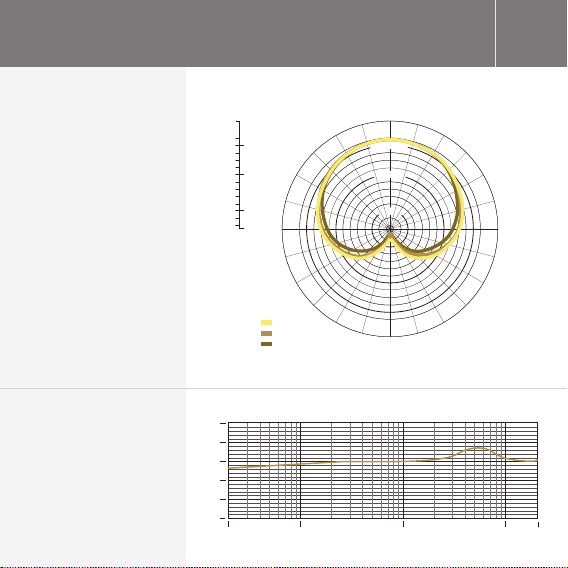This screenshot has height=568, width=568.
Task: Click the right lower lobe of cardioid curve
Action: click(x=423, y=255)
